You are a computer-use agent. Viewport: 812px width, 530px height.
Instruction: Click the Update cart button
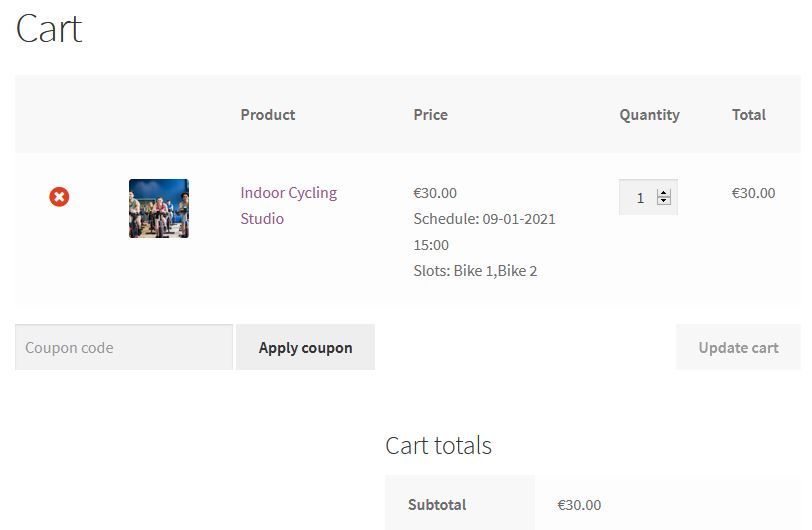(x=738, y=348)
